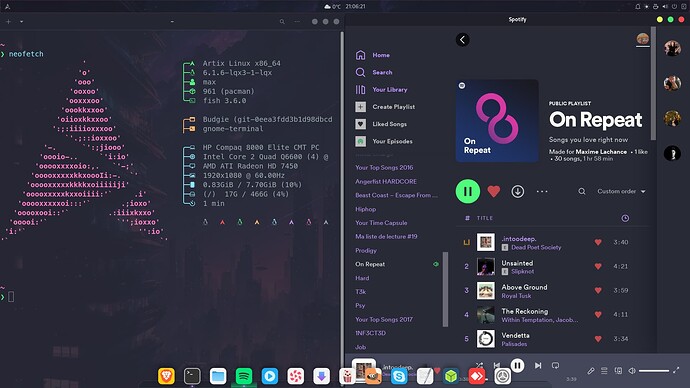Go to the previous track
This screenshot has width=690, height=388.
click(x=497, y=366)
